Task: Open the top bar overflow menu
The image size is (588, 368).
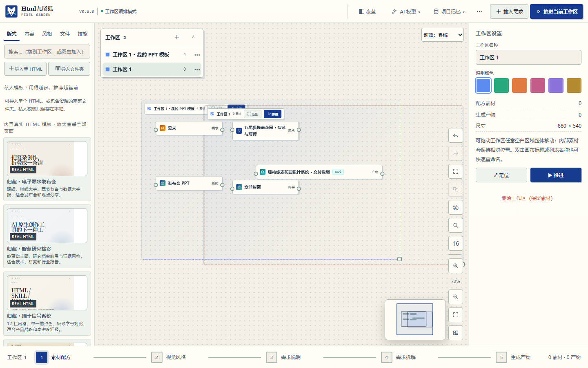Action: [x=479, y=11]
